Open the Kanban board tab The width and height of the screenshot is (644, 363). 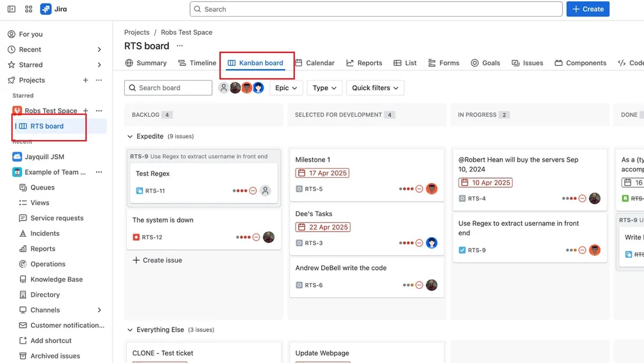coord(256,63)
